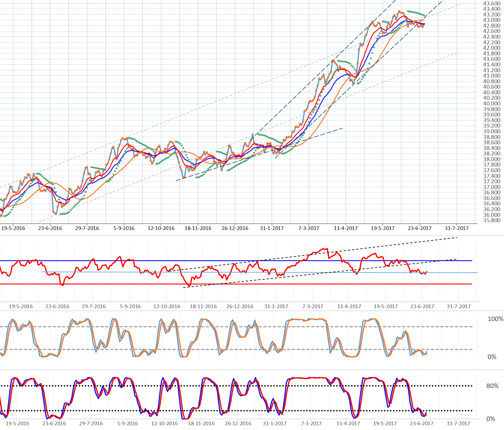Select the 39.400 price axis label
This screenshot has height=430, width=504.
(492, 120)
